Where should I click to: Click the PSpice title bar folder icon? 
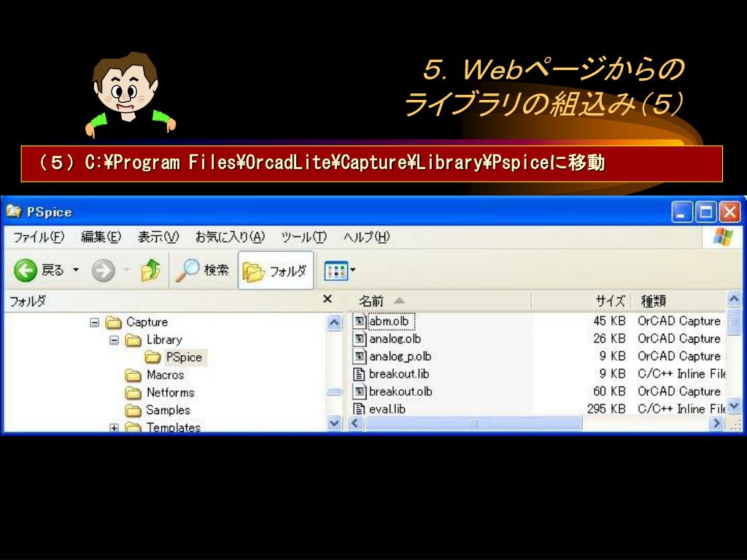click(15, 211)
